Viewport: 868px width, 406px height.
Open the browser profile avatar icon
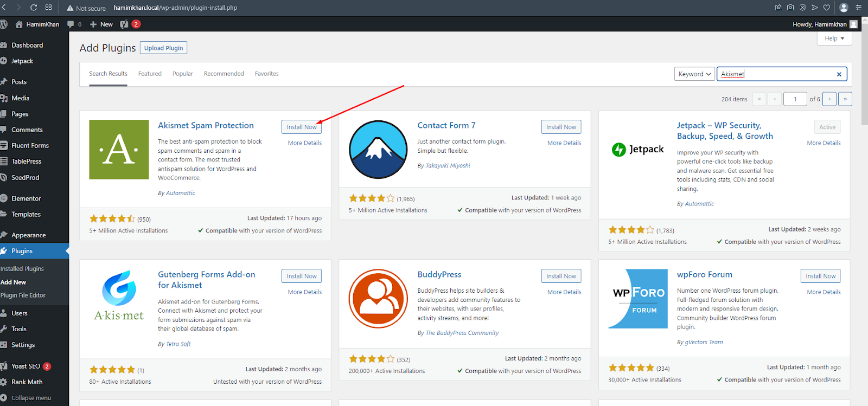pos(844,8)
